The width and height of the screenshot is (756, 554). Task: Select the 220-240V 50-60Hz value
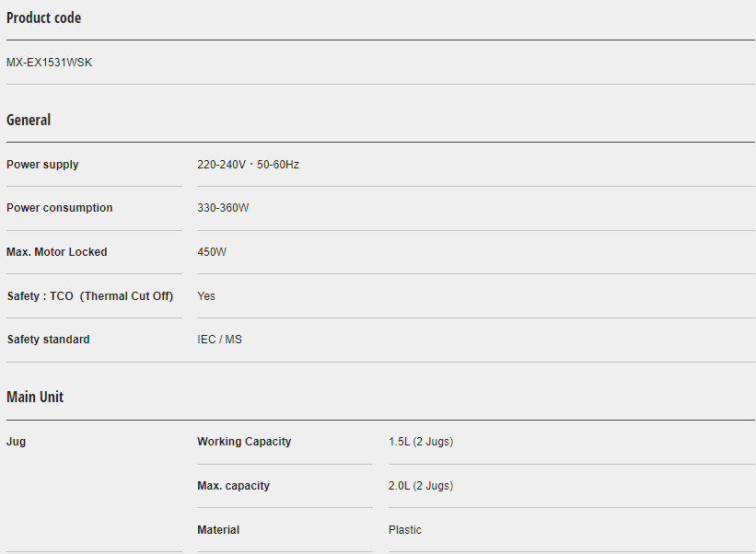tap(248, 165)
